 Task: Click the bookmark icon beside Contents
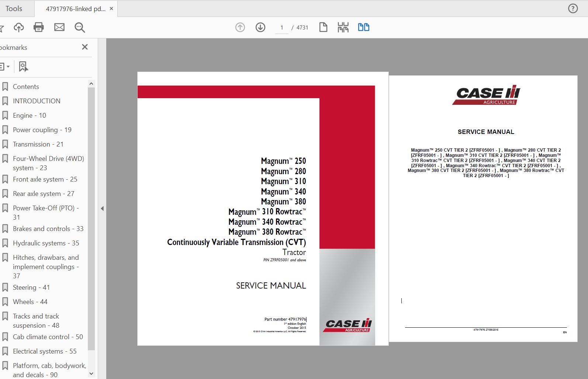coord(5,87)
